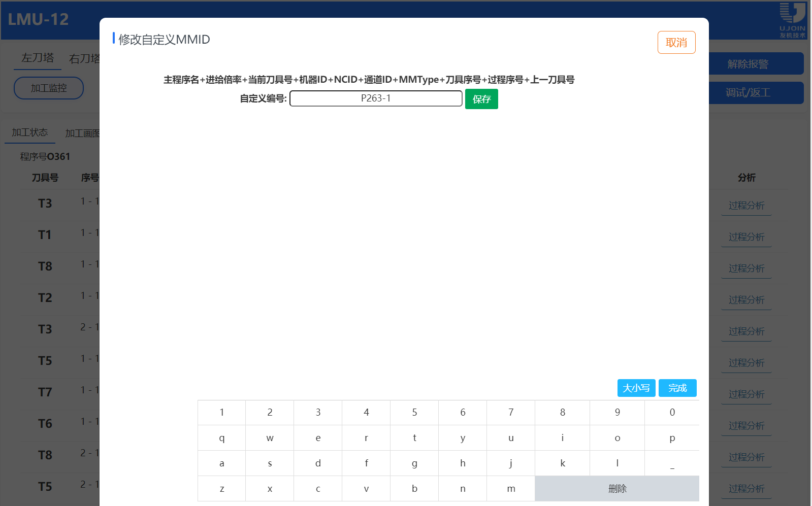The width and height of the screenshot is (812, 506).
Task: Open 过程分析 link for T1 row
Action: [x=746, y=237]
